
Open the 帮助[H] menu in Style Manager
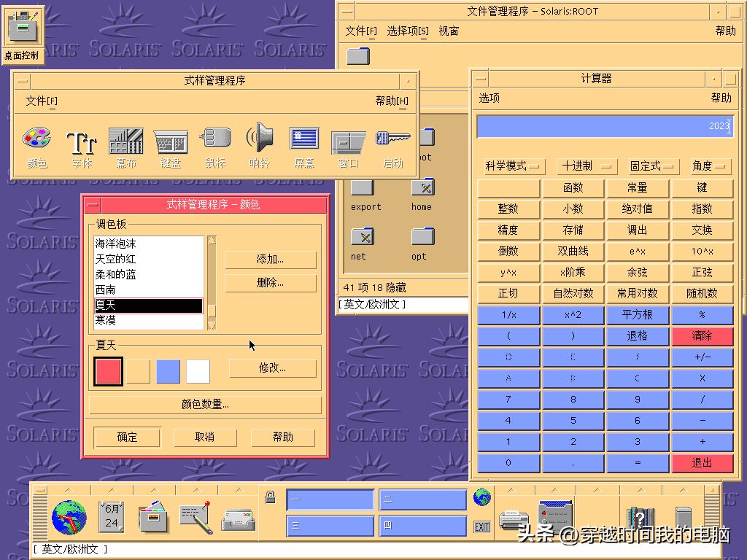click(392, 101)
